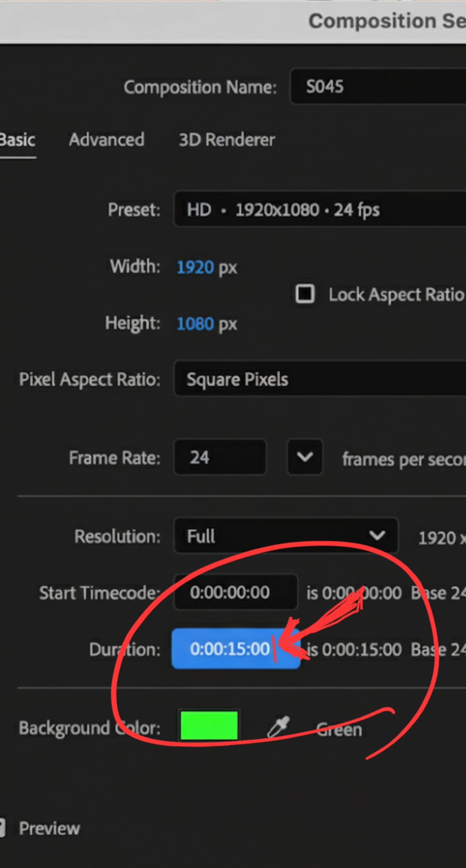Open the green Background Color swatch
Screen dimensions: 466x868
[x=209, y=725]
